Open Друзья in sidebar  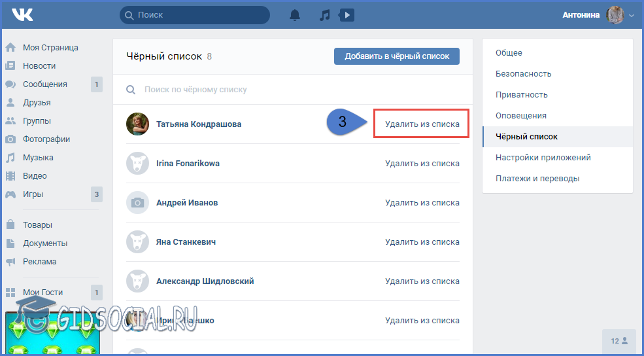coord(37,103)
